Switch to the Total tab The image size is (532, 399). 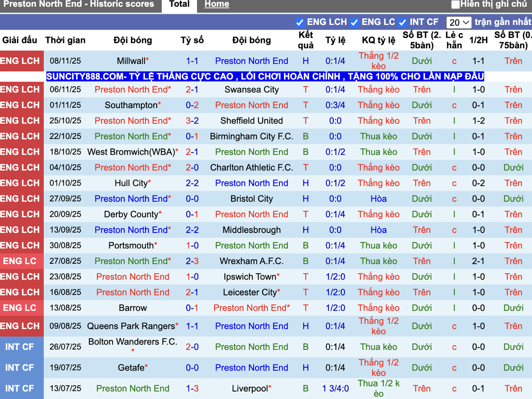(179, 5)
